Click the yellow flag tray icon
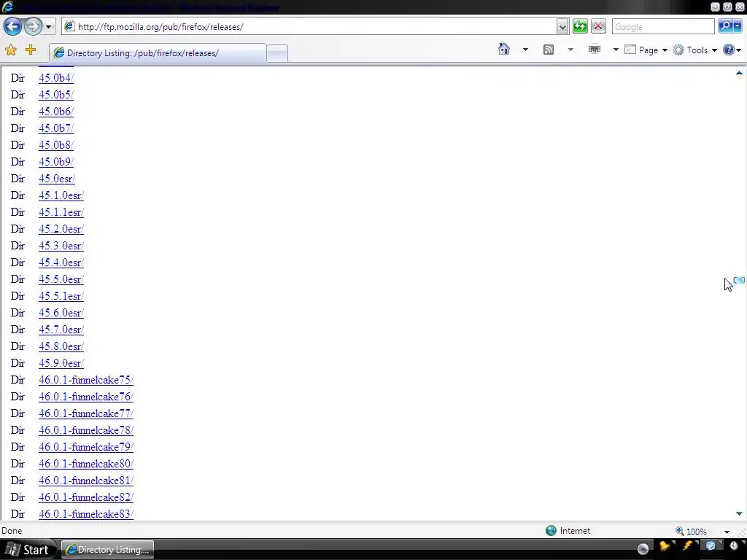 (x=665, y=547)
